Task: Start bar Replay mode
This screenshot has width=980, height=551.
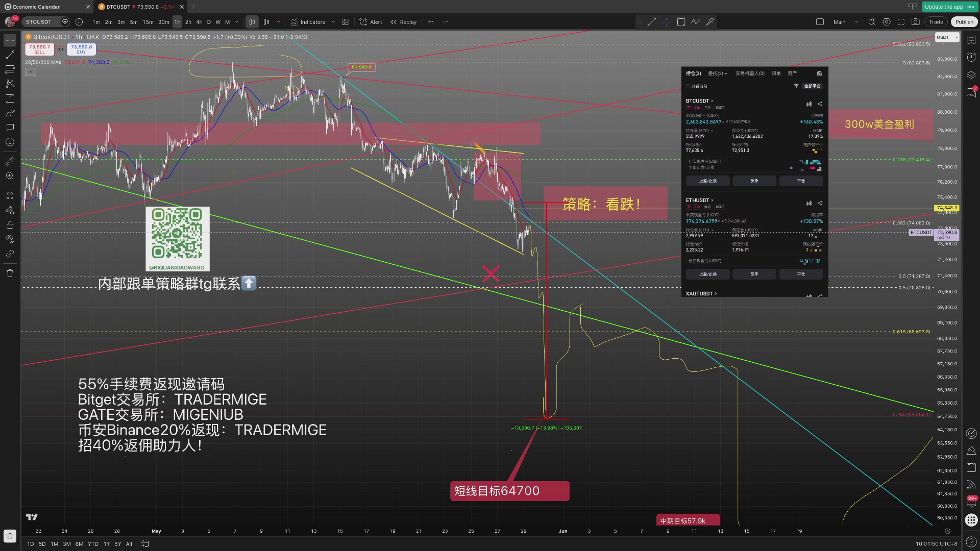Action: [403, 22]
